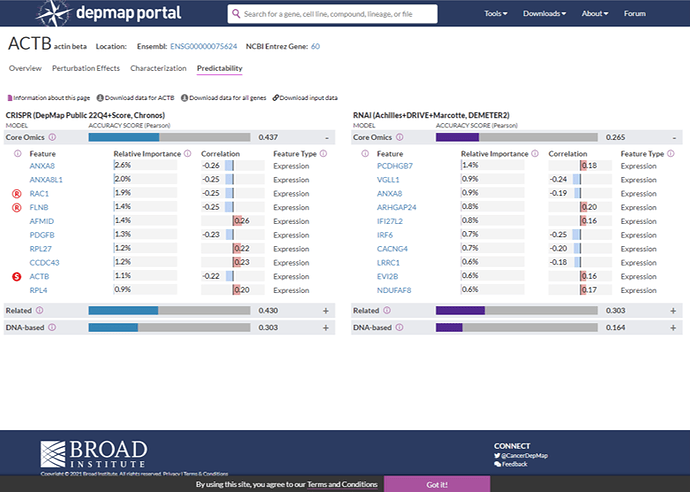Expand the CRISPR Related model row
This screenshot has height=492, width=690.
point(326,311)
